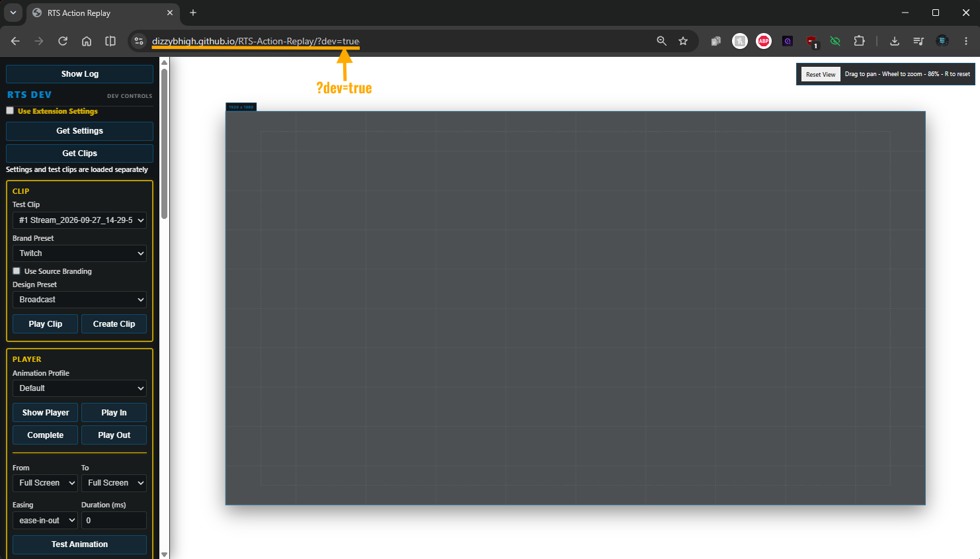This screenshot has width=980, height=559.
Task: Go back to the previous page
Action: (x=15, y=41)
